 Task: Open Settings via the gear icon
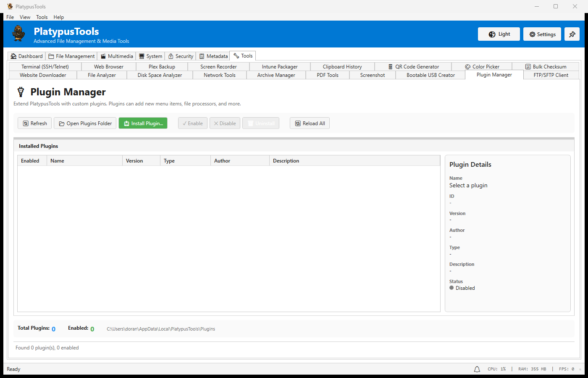[533, 34]
